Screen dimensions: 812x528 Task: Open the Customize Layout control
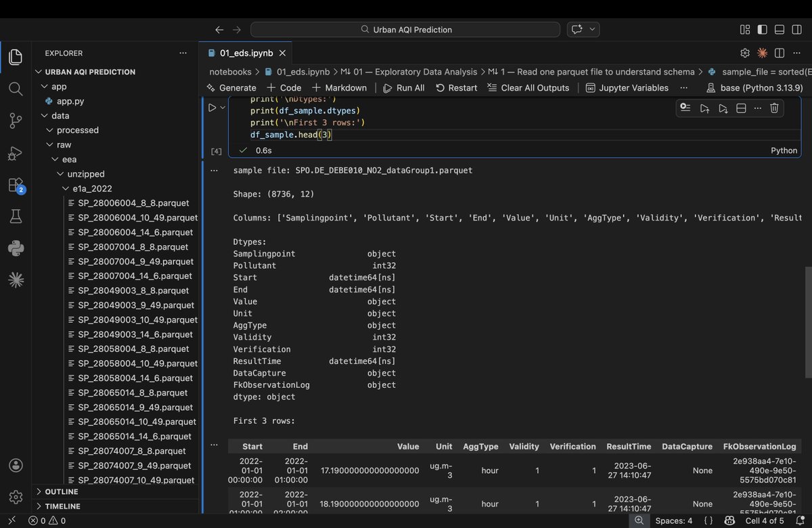(745, 30)
